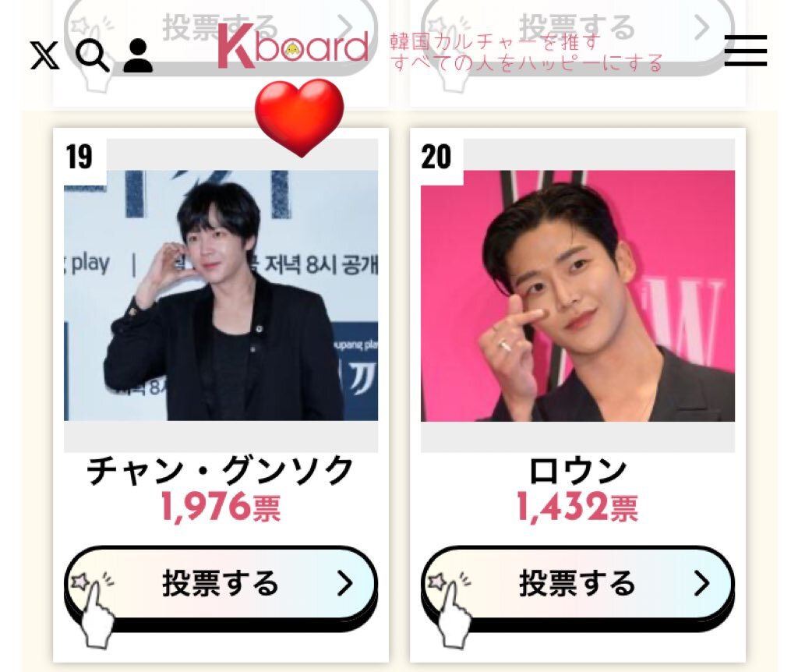Open the search magnifier icon
Image resolution: width=798 pixels, height=672 pixels.
pos(92,55)
